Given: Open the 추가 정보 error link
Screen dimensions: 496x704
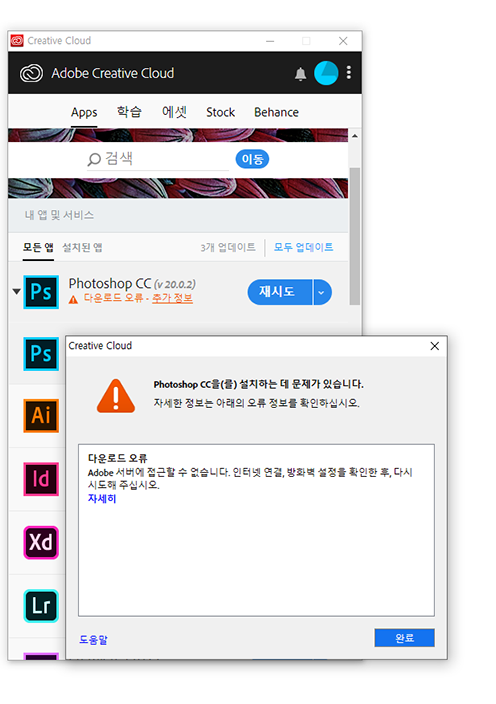Looking at the screenshot, I should coord(172,298).
